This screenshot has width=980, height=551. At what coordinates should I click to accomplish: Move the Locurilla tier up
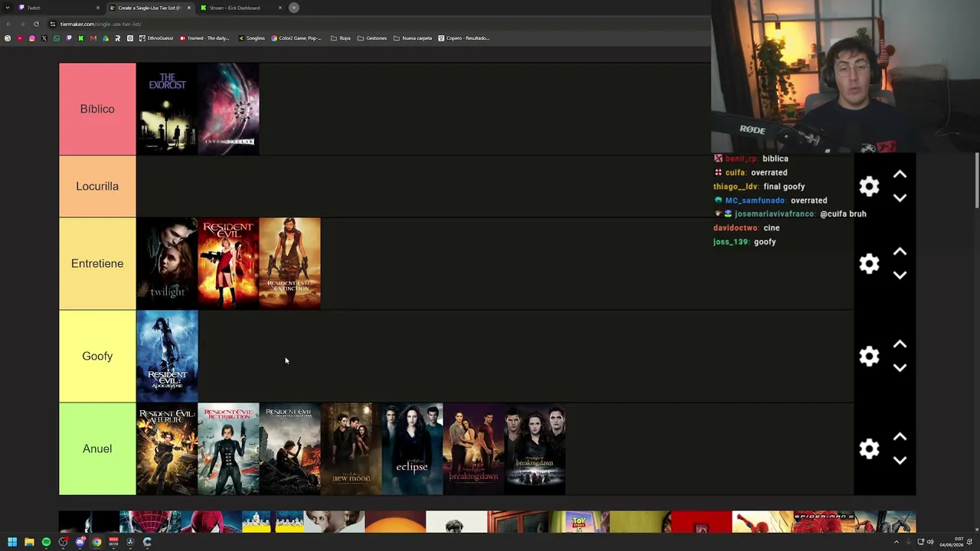[x=900, y=174]
